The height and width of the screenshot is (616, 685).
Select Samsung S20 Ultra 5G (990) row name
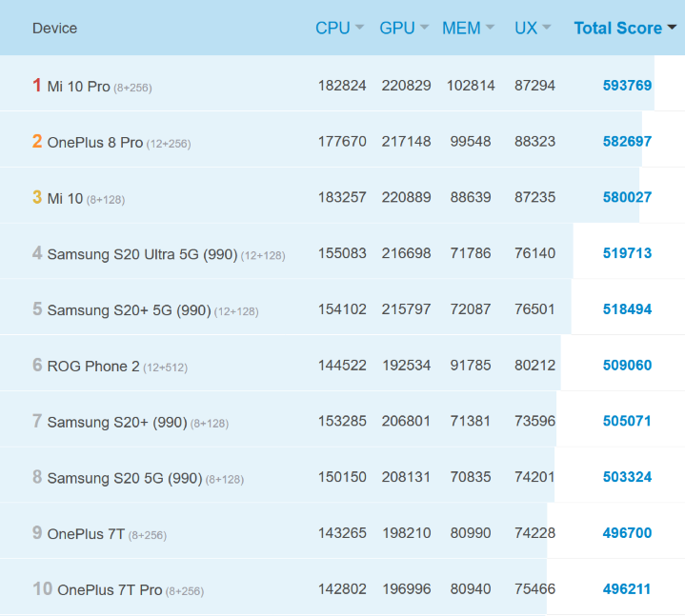click(x=142, y=254)
